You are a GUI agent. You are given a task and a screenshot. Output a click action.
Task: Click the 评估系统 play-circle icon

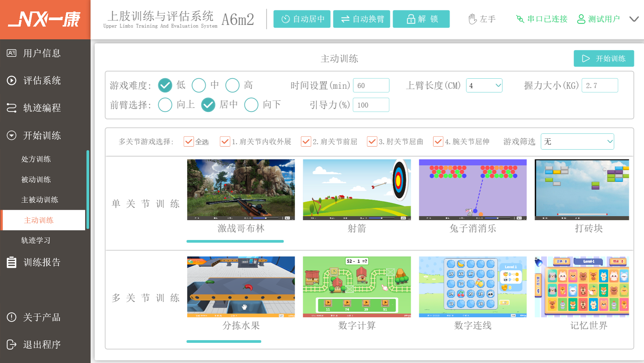(x=11, y=80)
